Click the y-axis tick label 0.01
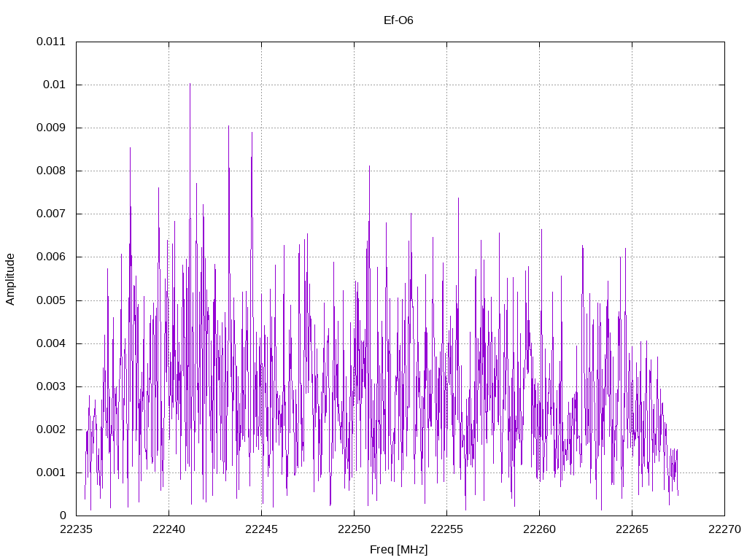Viewport: 747px width, 560px height. [x=54, y=85]
